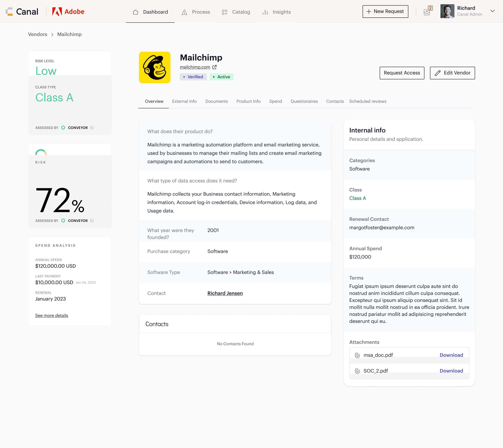Click Mailchimp breadcrumb item
503x448 pixels.
coord(69,34)
